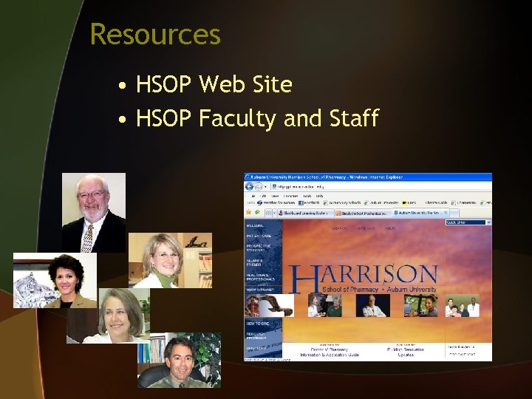This screenshot has height=399, width=532.
Task: Click the man in lab coat thumbnail
Action: pos(373,306)
